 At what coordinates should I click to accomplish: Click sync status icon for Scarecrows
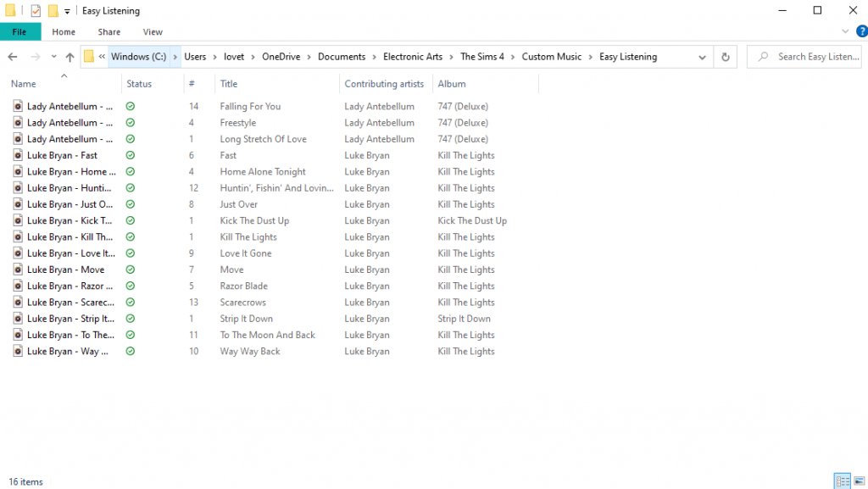[130, 303]
